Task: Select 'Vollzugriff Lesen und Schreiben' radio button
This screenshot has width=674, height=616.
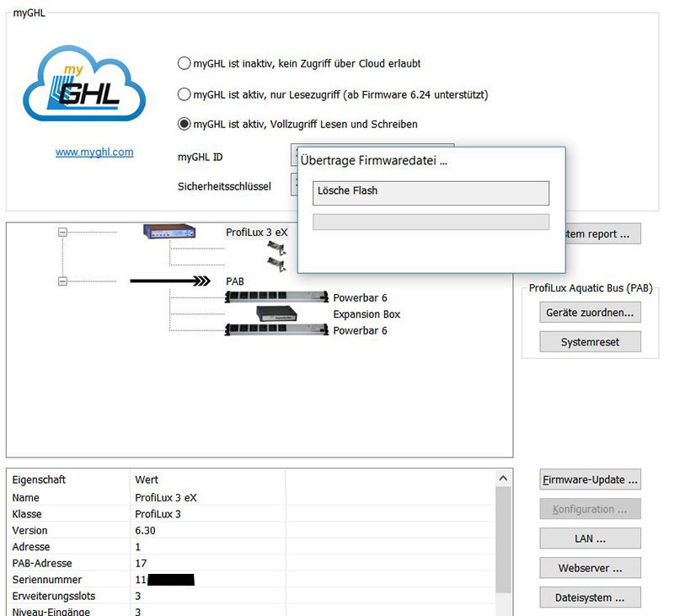Action: tap(185, 124)
